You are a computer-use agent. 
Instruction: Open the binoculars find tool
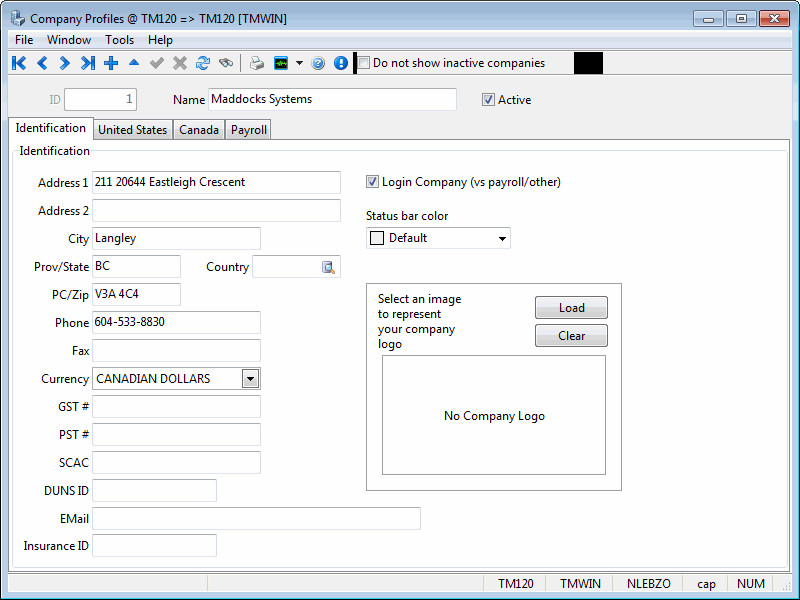coord(226,63)
